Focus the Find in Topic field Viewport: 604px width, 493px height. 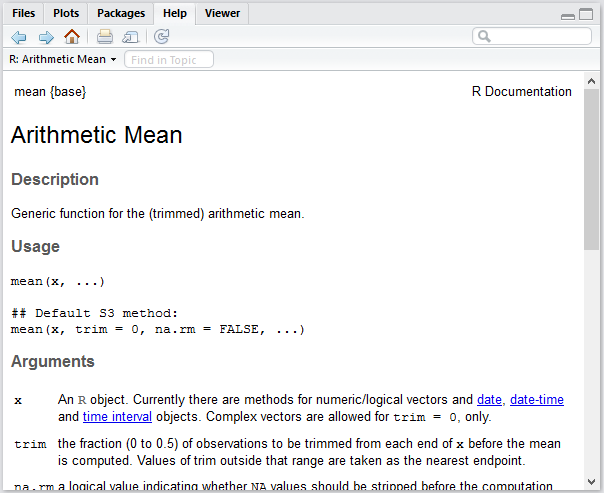click(169, 60)
